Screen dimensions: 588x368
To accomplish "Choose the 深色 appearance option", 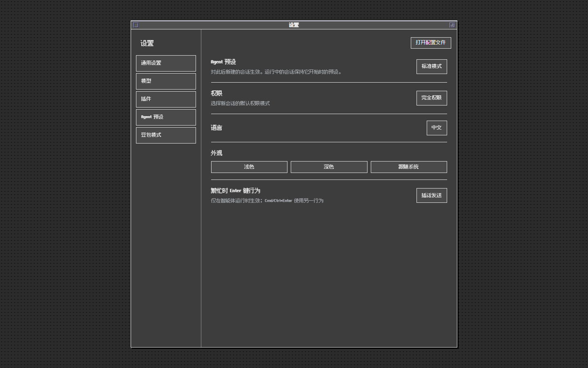I will 329,167.
